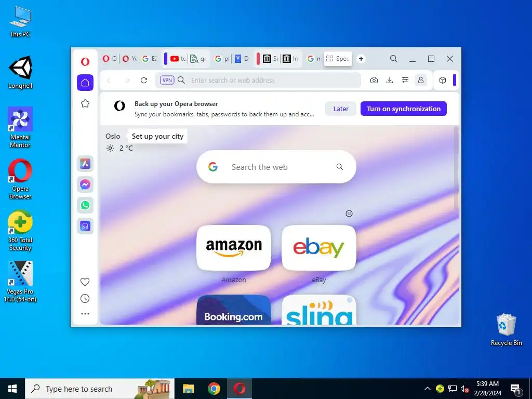The width and height of the screenshot is (532, 399).
Task: Open the Opera account profile icon
Action: tap(421, 81)
